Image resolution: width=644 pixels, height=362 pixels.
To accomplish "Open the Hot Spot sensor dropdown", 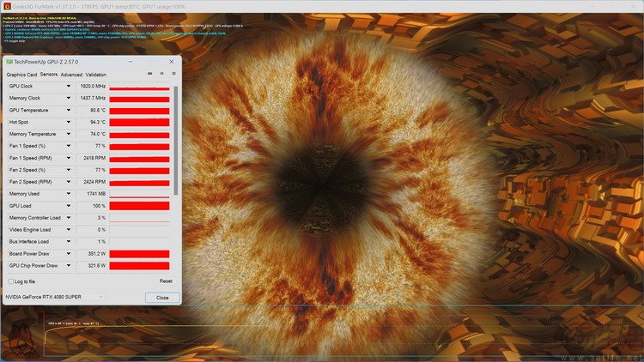I will click(69, 122).
